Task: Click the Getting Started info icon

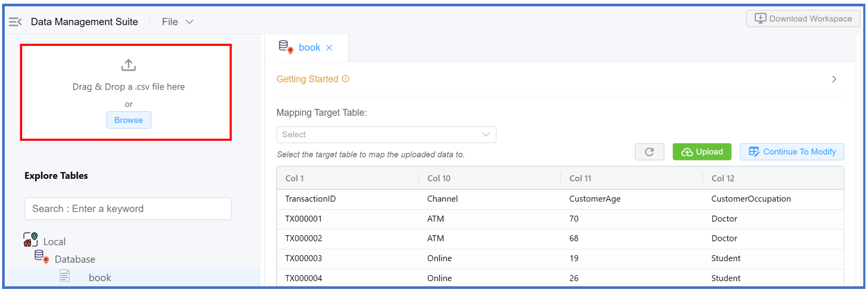Action: tap(346, 79)
